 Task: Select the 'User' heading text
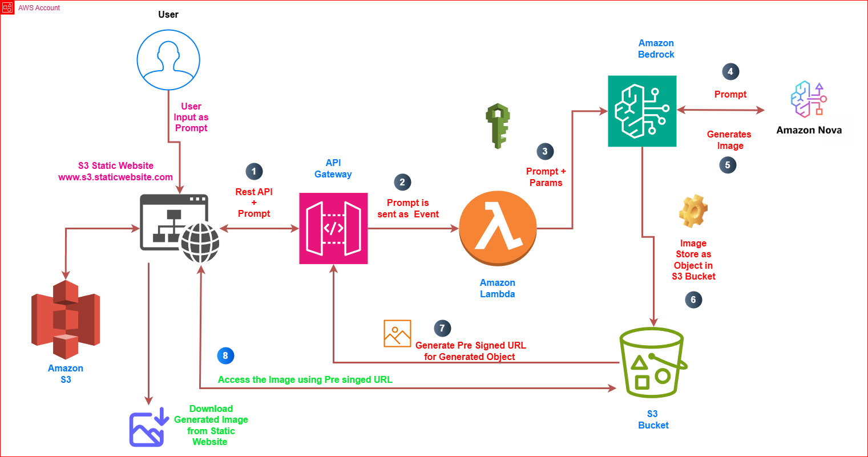coord(168,14)
